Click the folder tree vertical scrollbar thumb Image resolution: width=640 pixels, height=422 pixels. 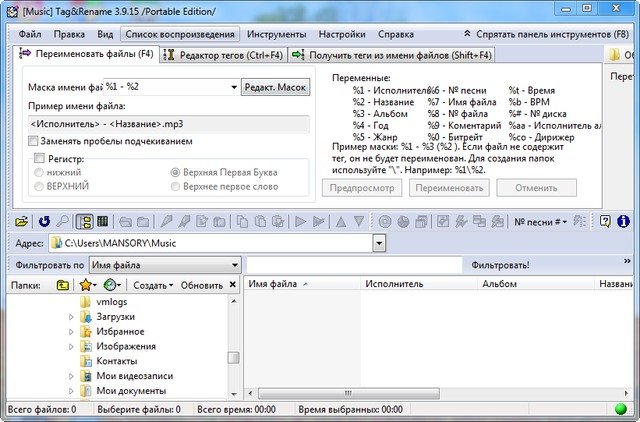234,359
